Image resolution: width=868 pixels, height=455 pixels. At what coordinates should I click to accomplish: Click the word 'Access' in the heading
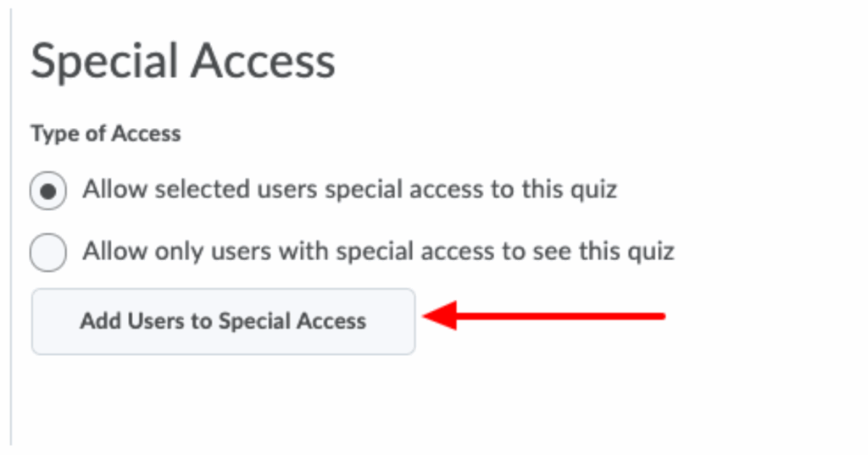(263, 62)
